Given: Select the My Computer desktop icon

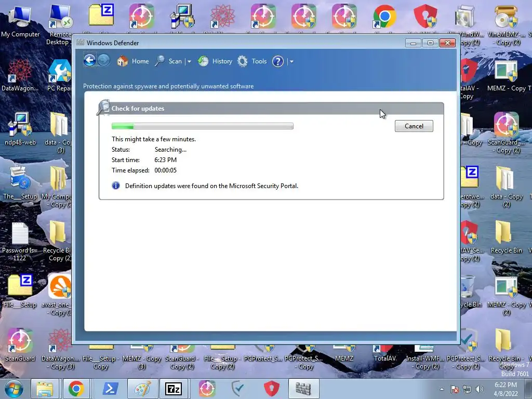Looking at the screenshot, I should tap(20, 22).
